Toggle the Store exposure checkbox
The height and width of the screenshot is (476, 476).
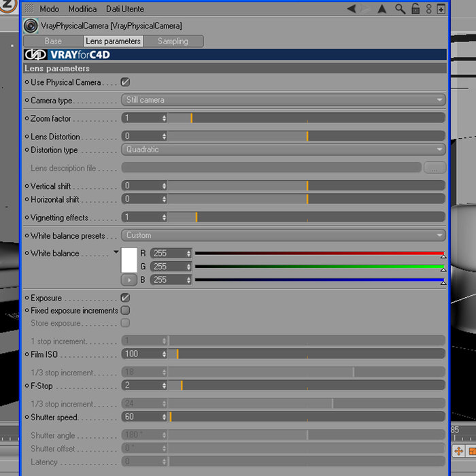125,323
